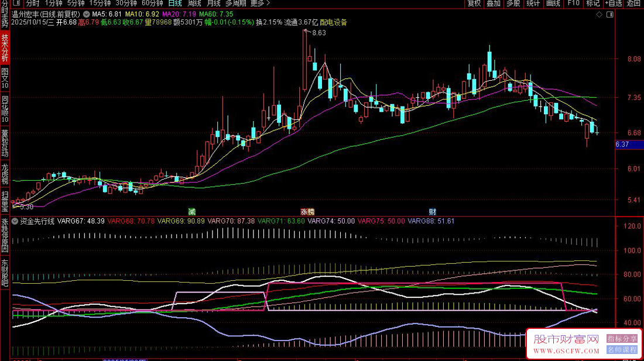
Task: Open the 更多 periods dropdown
Action: tap(260, 4)
